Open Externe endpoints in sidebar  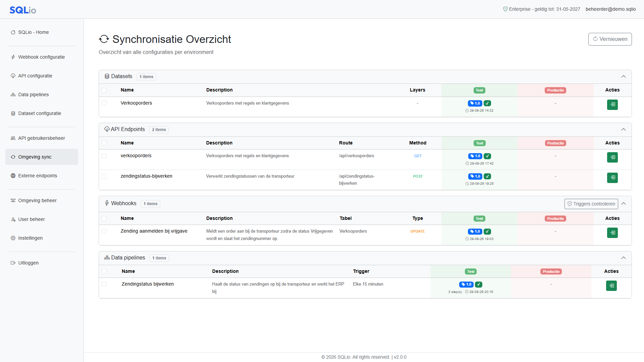click(42, 176)
